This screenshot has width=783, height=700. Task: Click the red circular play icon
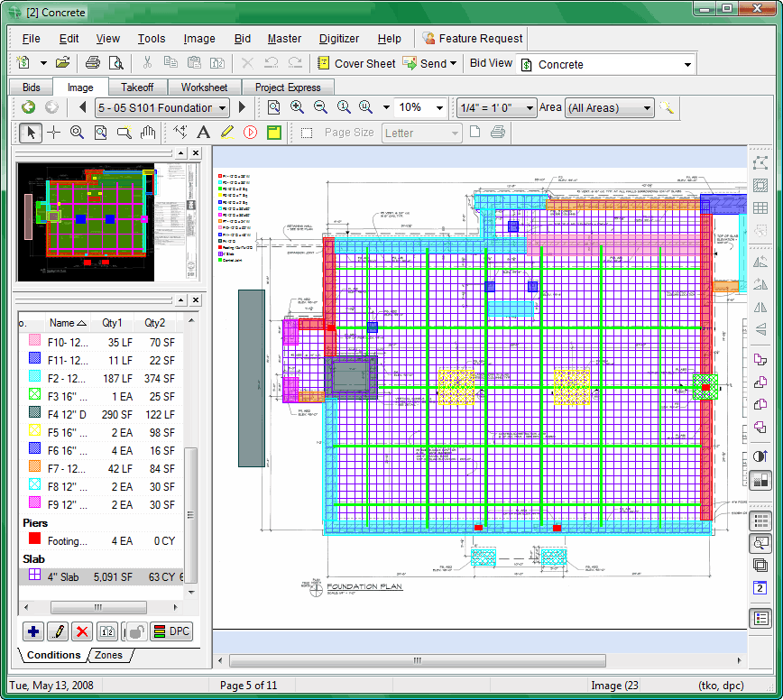click(250, 133)
